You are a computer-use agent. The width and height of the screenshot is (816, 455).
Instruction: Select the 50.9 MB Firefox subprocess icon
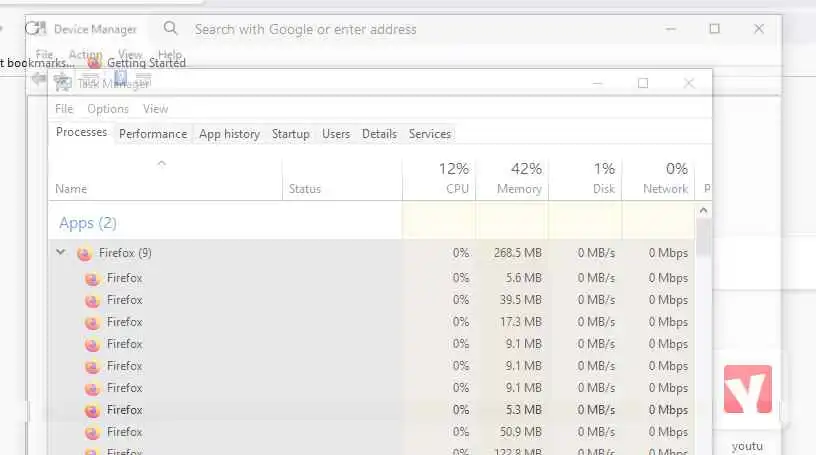(x=92, y=432)
